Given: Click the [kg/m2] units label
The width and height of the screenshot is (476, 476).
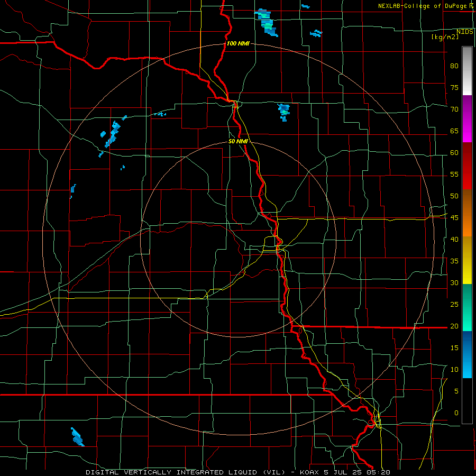Looking at the screenshot, I should [x=445, y=37].
